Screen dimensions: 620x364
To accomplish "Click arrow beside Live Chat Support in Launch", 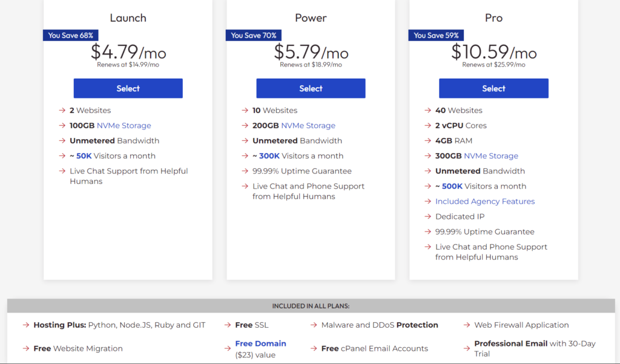I will (62, 171).
